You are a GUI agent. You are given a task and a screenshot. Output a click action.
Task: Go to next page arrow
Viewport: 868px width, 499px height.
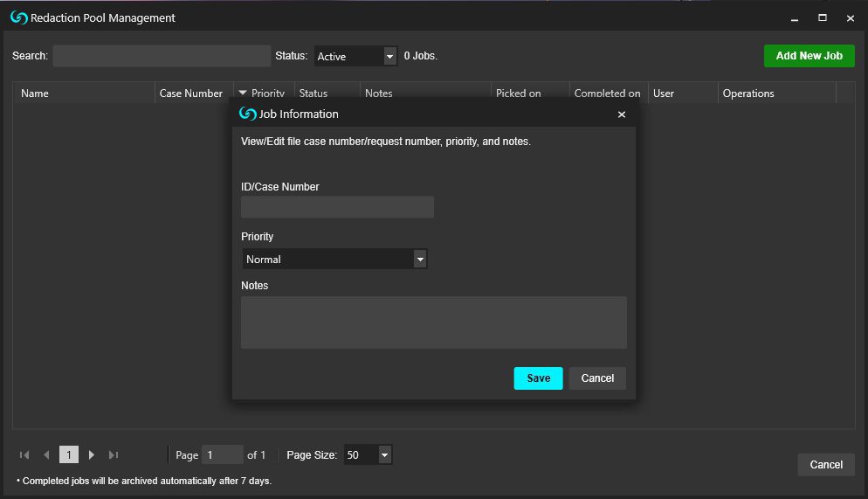92,454
